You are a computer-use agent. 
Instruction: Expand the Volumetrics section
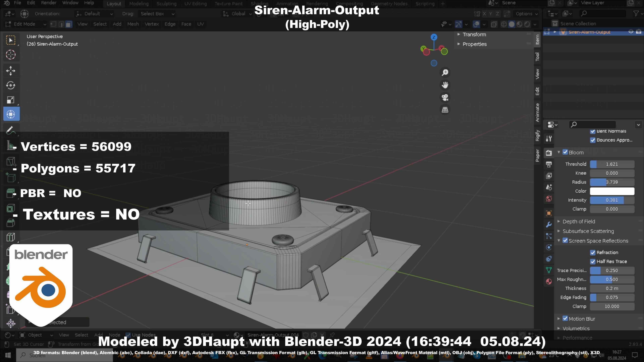click(576, 328)
